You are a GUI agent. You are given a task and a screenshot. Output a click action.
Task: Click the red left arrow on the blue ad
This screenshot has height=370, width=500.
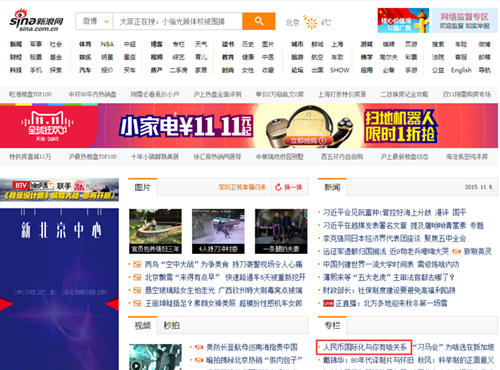6,304
